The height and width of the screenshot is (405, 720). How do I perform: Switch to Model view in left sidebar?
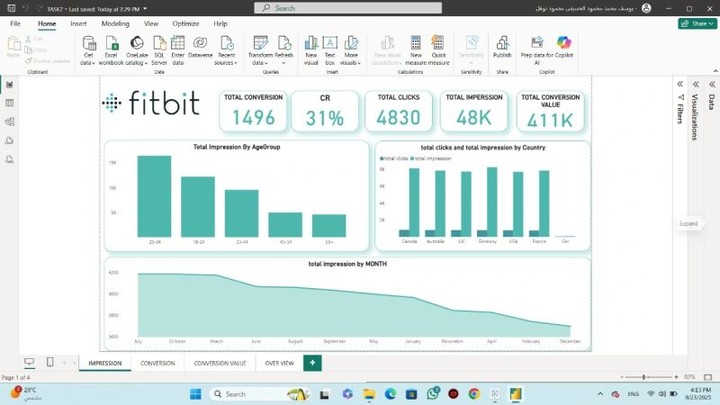point(10,122)
